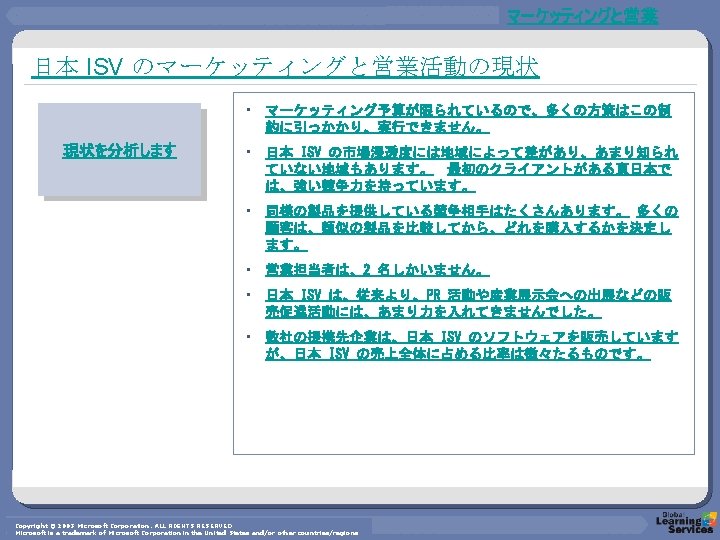Click the 数社の提携先企業は bullet link
The width and height of the screenshot is (720, 540).
[x=472, y=345]
